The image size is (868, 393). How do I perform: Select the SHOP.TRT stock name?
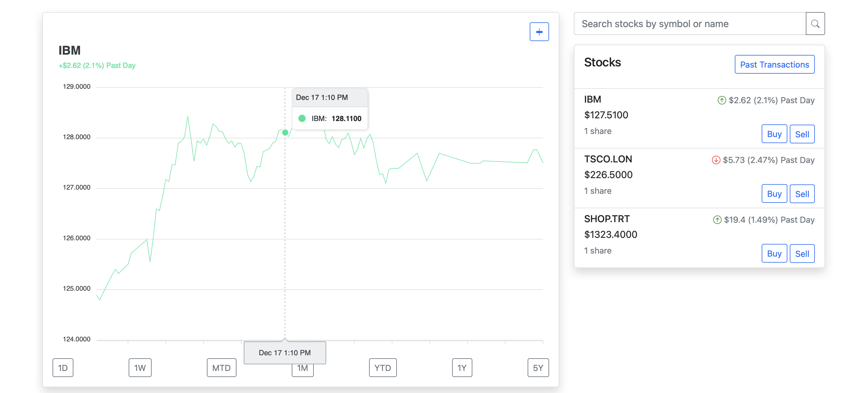pos(606,219)
